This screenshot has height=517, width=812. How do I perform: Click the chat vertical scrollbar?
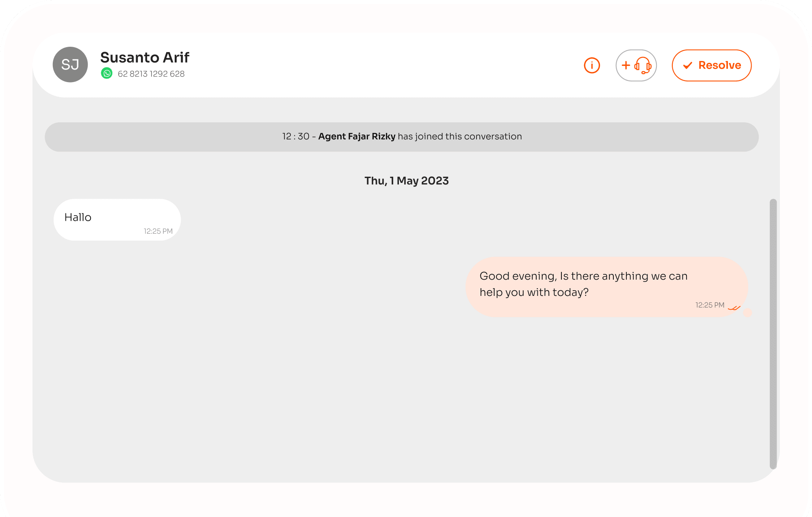773,333
